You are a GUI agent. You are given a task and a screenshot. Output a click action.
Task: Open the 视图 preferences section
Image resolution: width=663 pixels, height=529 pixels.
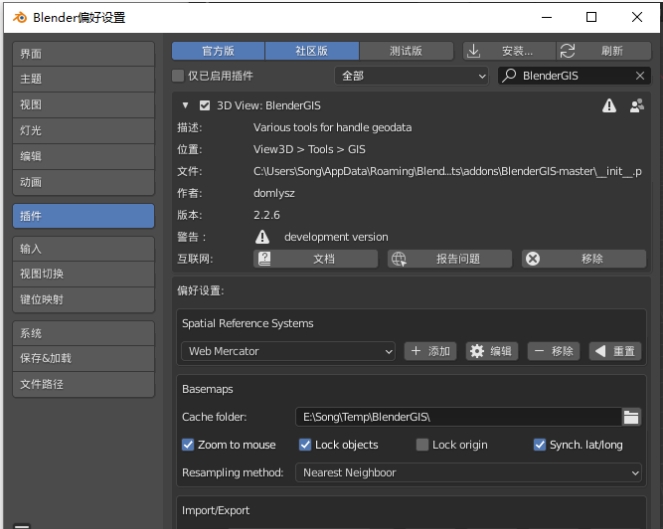(84, 105)
